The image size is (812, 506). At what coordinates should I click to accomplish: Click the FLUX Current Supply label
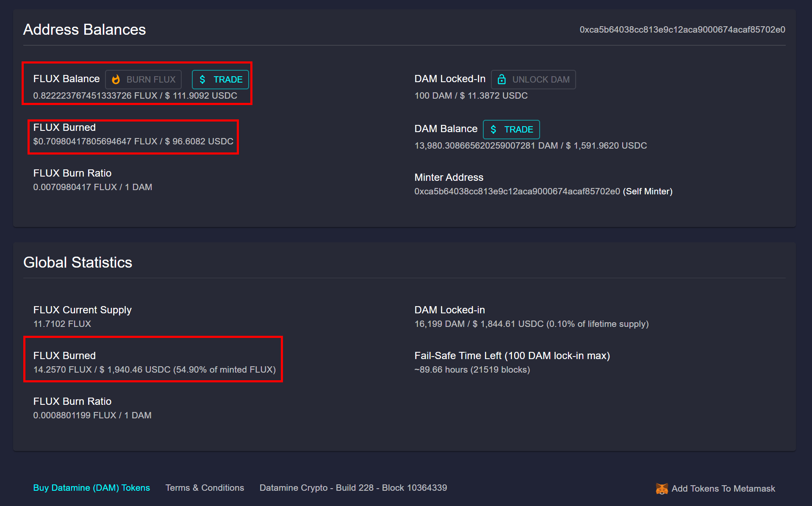(x=83, y=310)
